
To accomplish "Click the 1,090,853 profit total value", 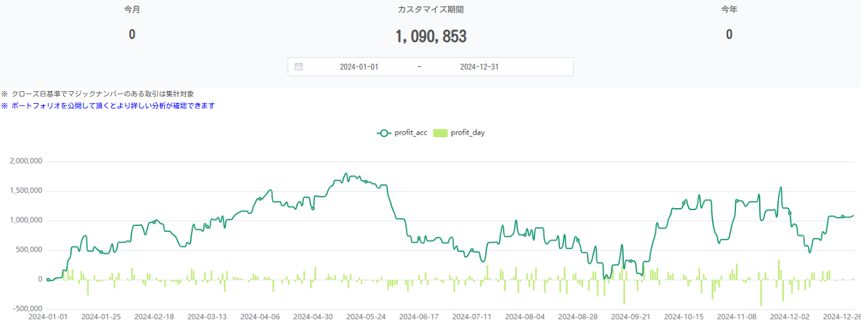I will [431, 36].
